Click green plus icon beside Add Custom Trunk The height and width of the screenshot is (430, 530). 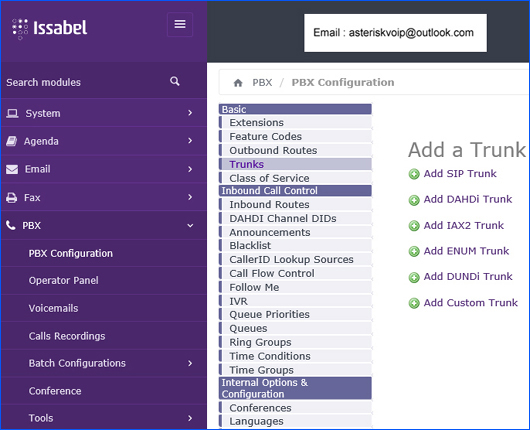tap(414, 303)
